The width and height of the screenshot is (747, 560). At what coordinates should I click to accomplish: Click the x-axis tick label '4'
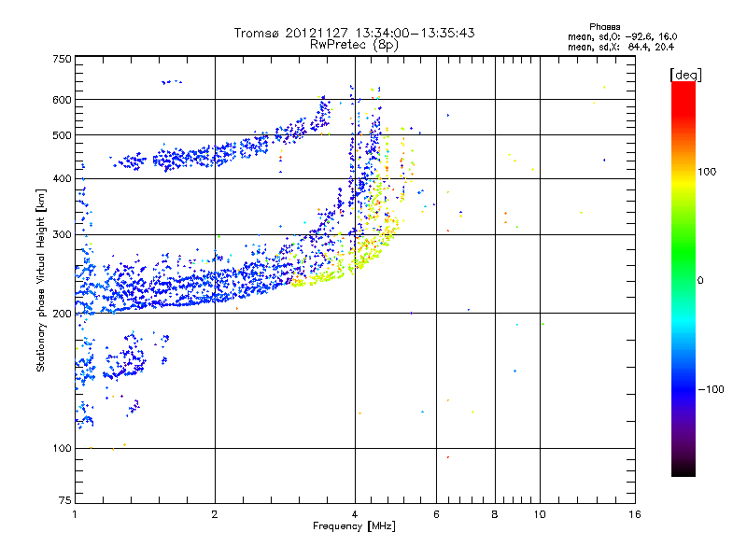pos(355,514)
